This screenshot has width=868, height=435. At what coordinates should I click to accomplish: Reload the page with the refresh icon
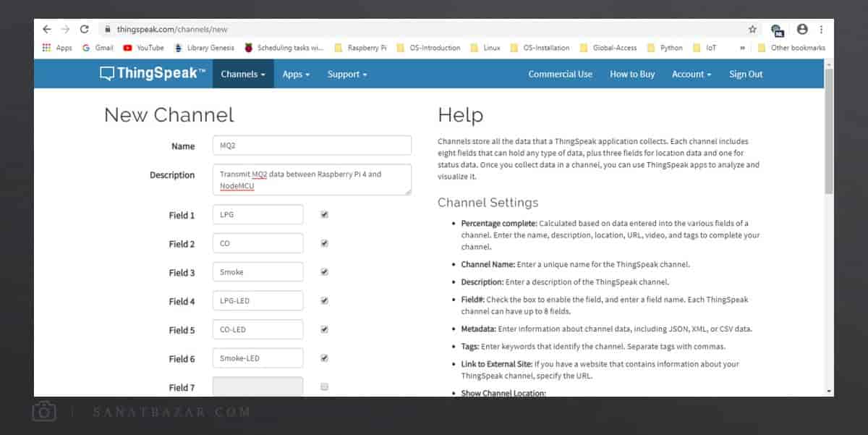pos(84,30)
